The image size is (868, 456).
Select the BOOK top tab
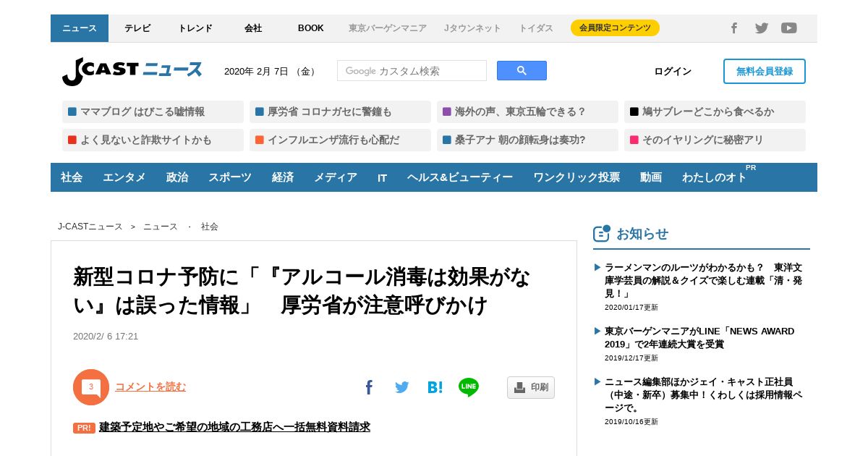pyautogui.click(x=311, y=28)
